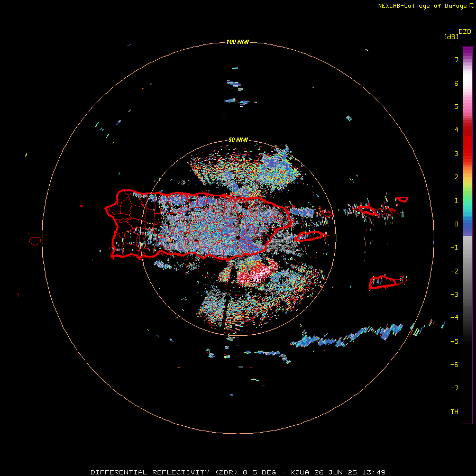
Task: Click the -3 tick label on color scale
Action: 454,295
